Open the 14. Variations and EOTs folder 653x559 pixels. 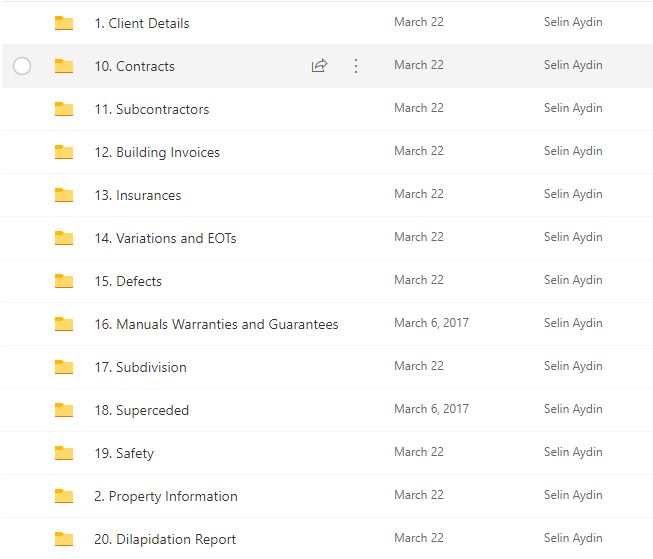tap(165, 238)
